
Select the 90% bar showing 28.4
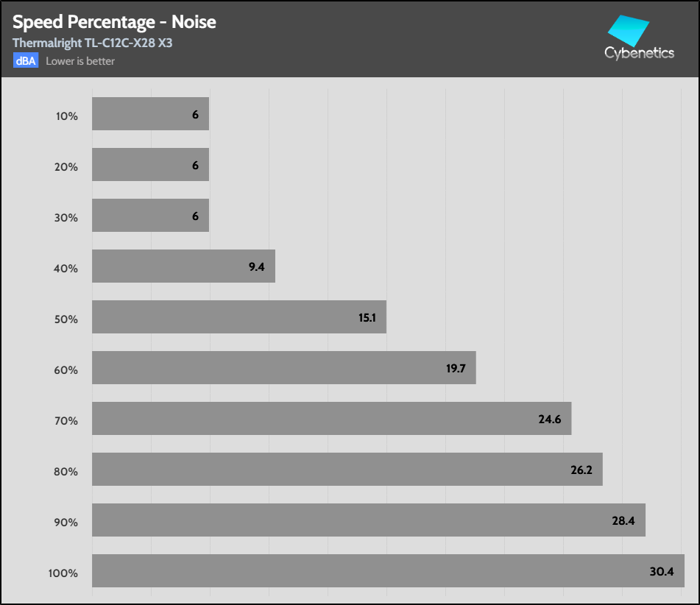click(368, 520)
